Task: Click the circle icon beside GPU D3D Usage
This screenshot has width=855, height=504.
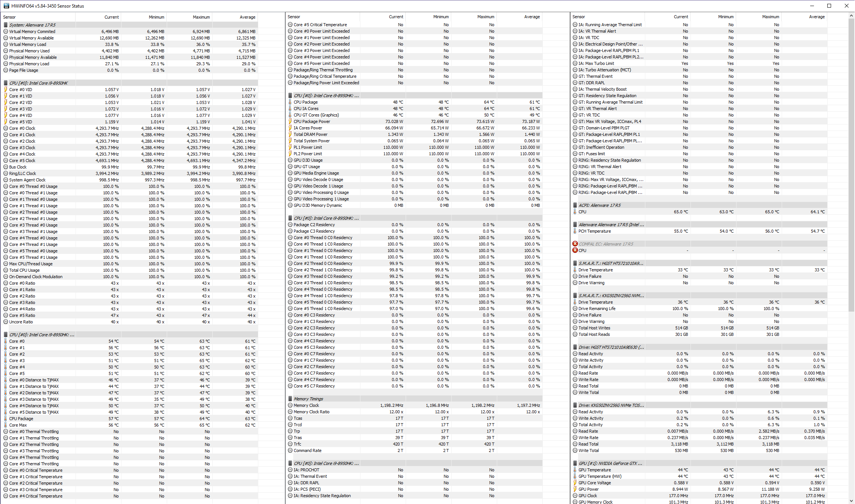Action: (290, 160)
